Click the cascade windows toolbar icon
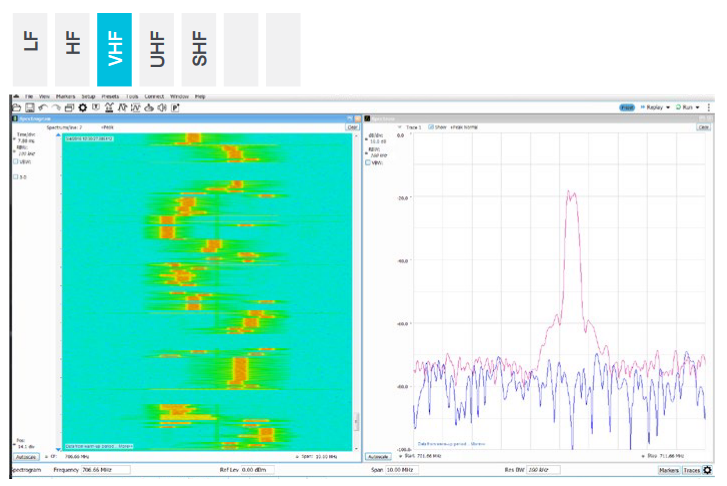Screen dimensions: 727x486 69,107
